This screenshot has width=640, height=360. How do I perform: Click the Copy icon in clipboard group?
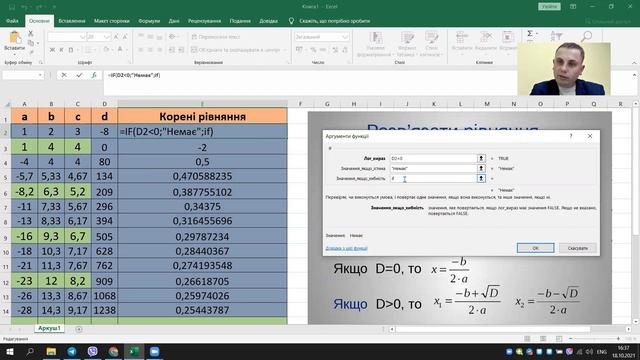tap(31, 43)
